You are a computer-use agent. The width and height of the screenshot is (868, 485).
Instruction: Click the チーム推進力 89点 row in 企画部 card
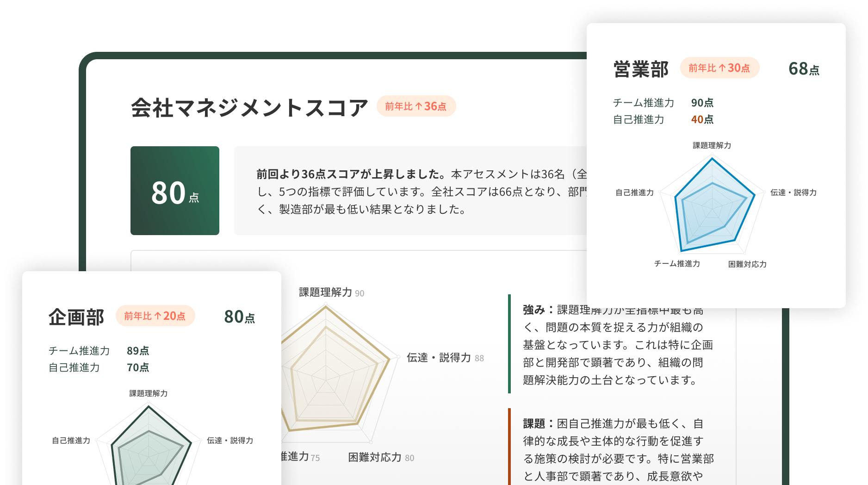click(99, 351)
